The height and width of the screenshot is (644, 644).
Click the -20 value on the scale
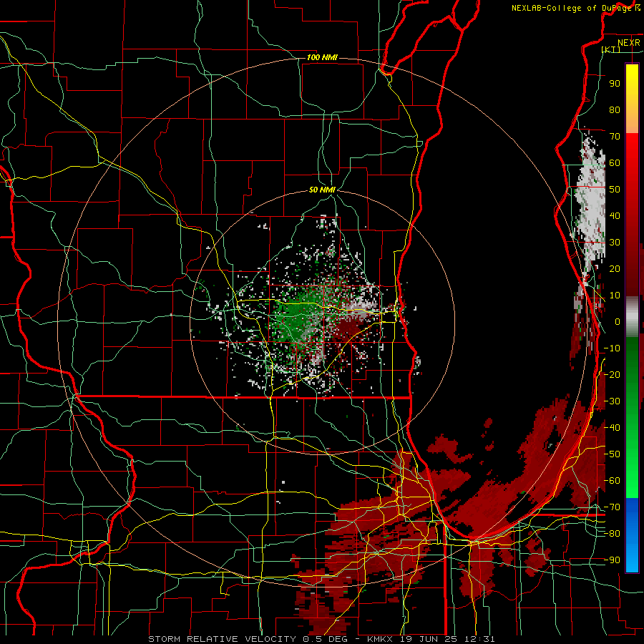612,374
